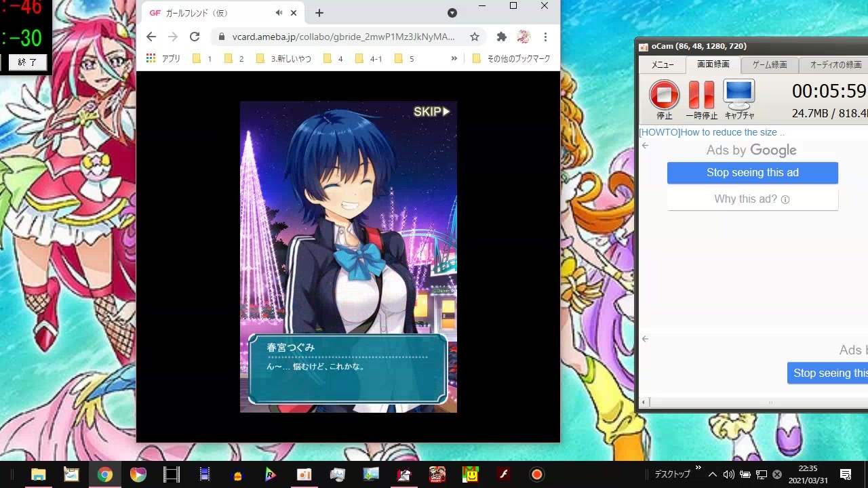The width and height of the screenshot is (868, 488).
Task: Open bookmark folder 1
Action: pos(202,58)
